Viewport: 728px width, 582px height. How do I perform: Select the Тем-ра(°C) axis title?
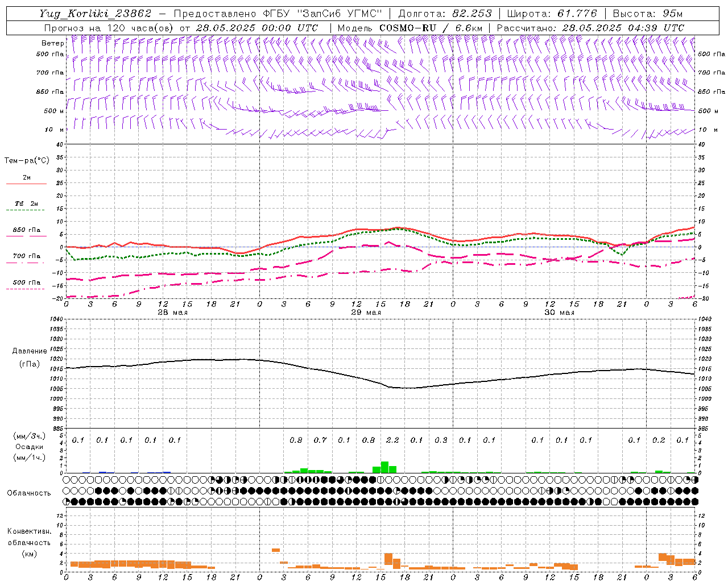click(27, 161)
